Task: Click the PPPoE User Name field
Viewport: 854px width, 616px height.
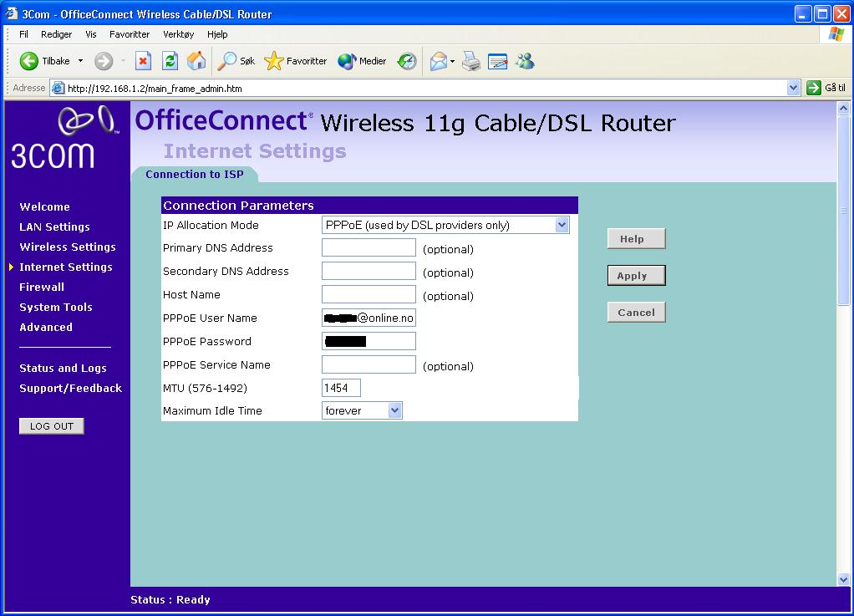Action: pos(369,318)
